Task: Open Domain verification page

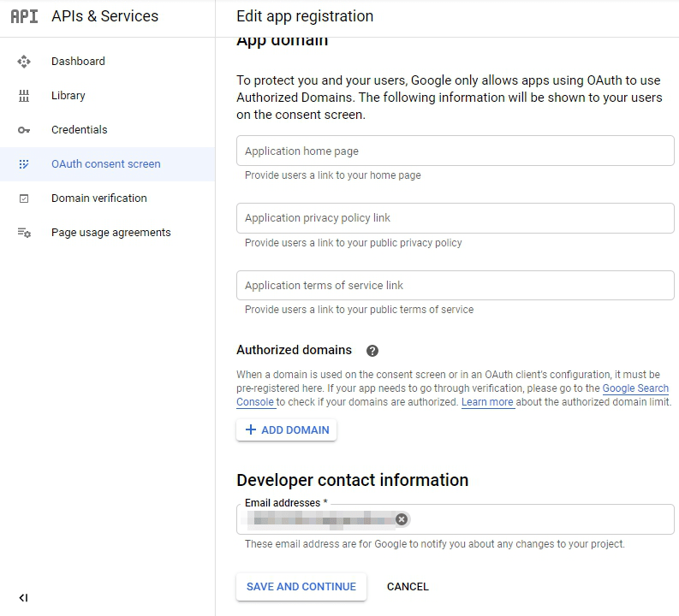Action: (x=98, y=198)
